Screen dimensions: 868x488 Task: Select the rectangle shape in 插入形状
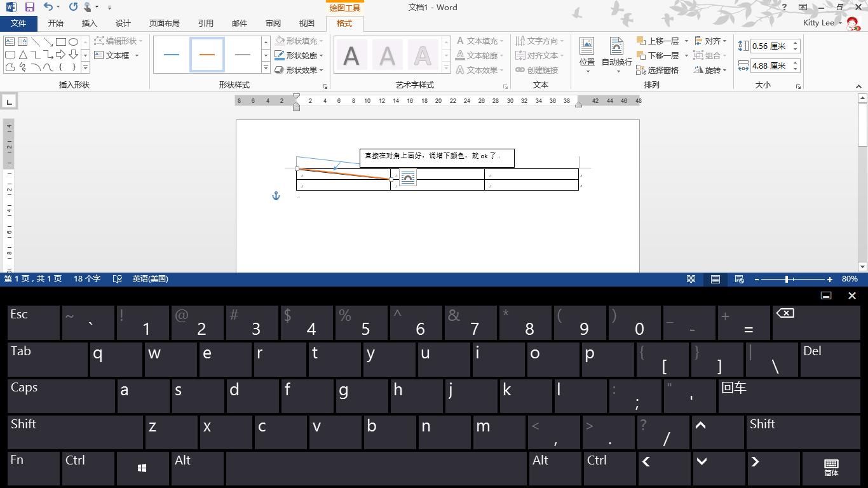click(61, 40)
